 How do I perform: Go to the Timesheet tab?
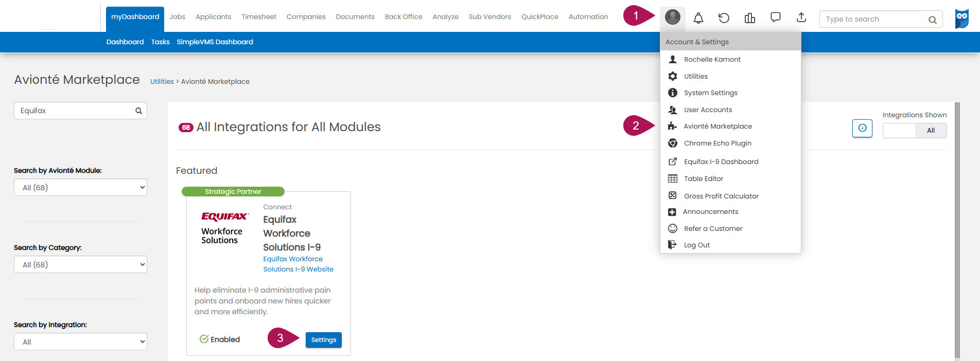click(x=259, y=17)
